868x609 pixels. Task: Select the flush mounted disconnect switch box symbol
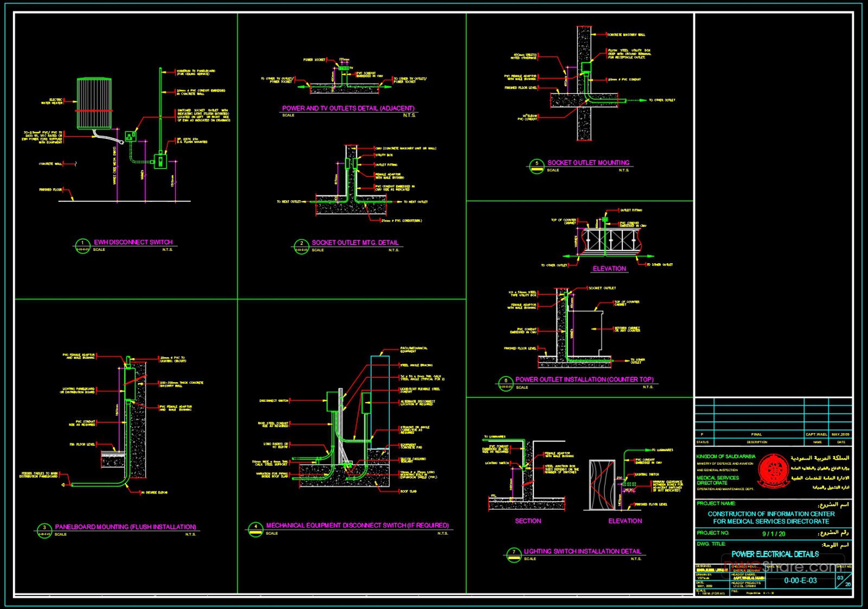pyautogui.click(x=160, y=161)
